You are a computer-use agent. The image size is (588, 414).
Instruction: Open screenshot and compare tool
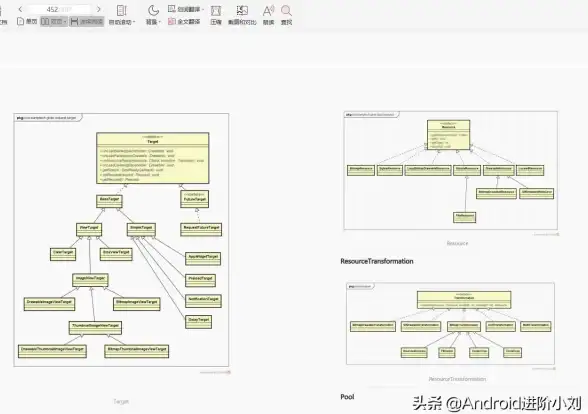coord(242,15)
